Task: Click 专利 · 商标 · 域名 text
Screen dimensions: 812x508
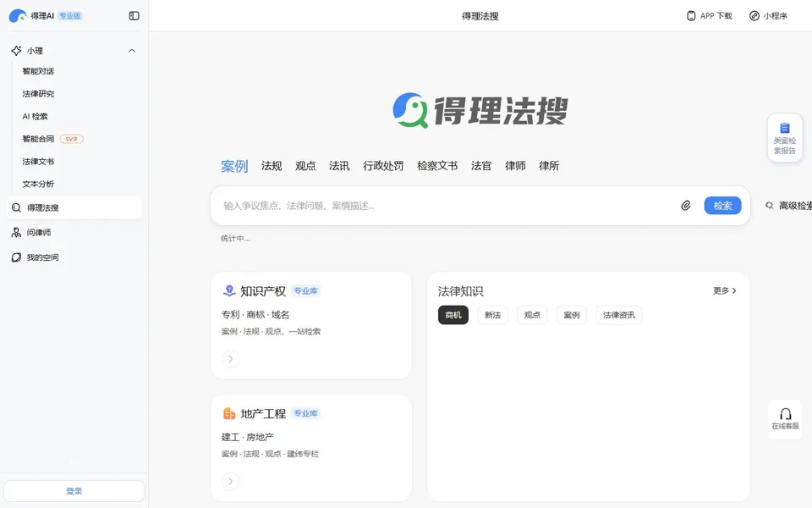Action: (x=255, y=315)
